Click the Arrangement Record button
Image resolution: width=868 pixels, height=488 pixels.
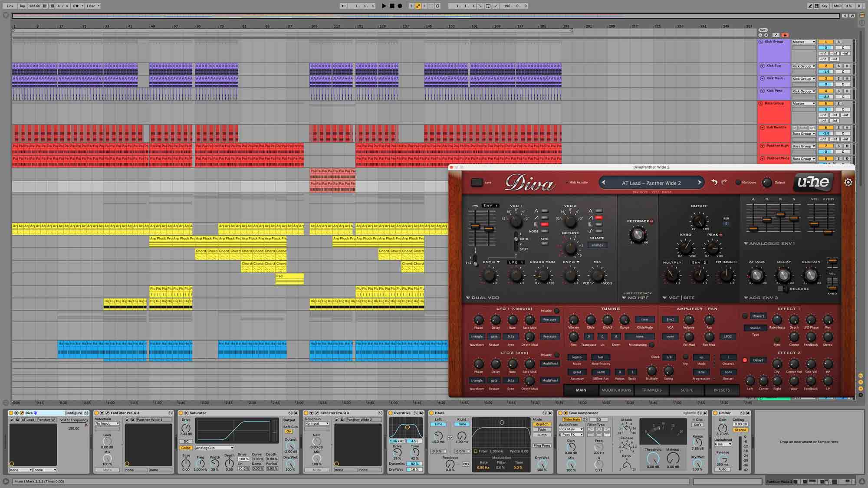(400, 6)
